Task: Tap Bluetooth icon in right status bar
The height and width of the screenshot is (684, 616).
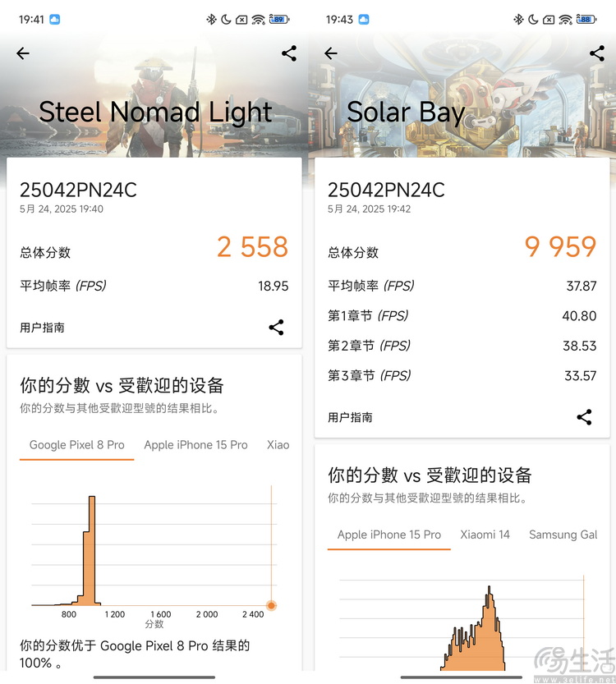Action: [x=518, y=19]
